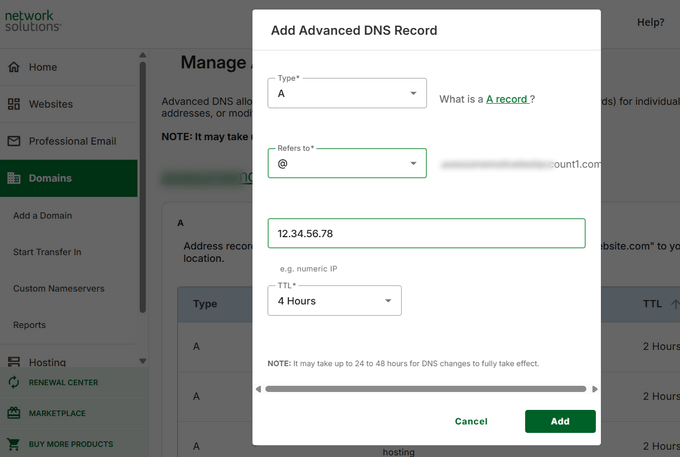Expand the Refers to dropdown

click(x=347, y=163)
